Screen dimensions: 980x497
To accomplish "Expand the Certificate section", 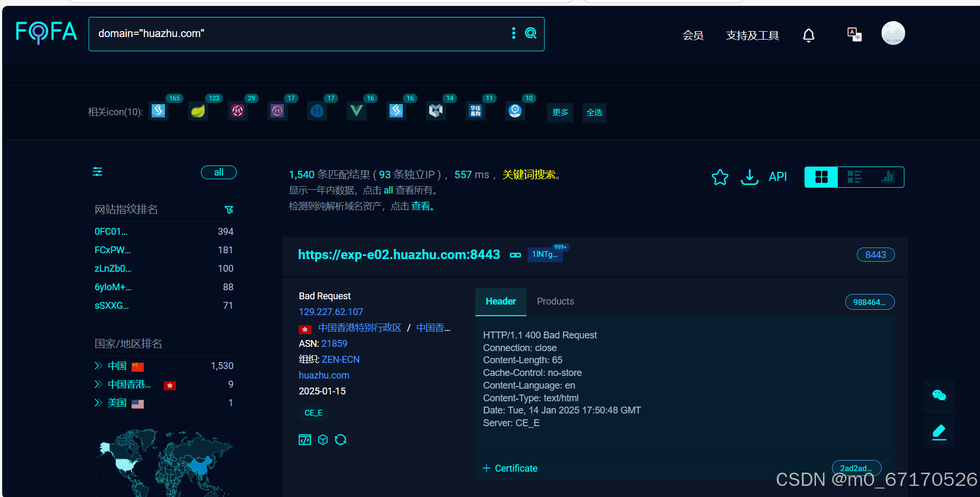I will tap(510, 468).
